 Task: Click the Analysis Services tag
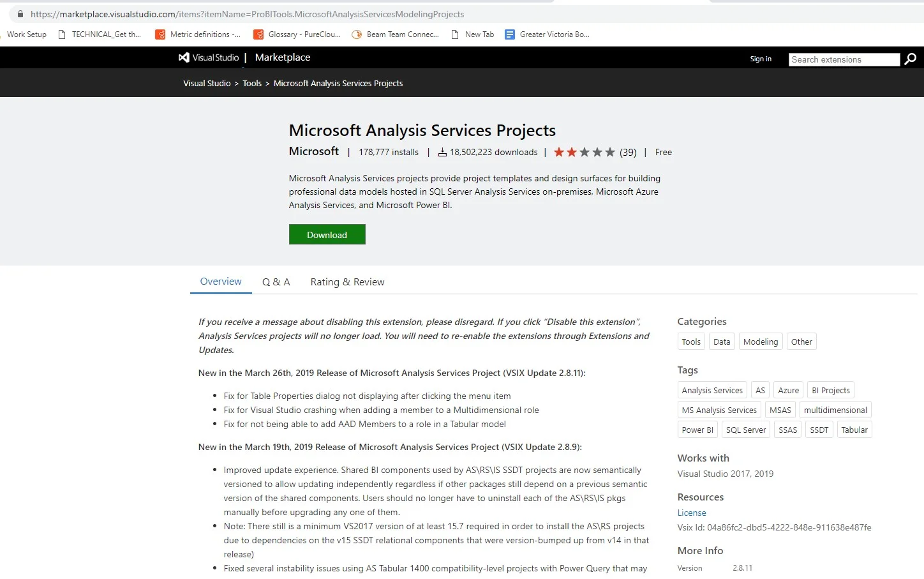[712, 390]
